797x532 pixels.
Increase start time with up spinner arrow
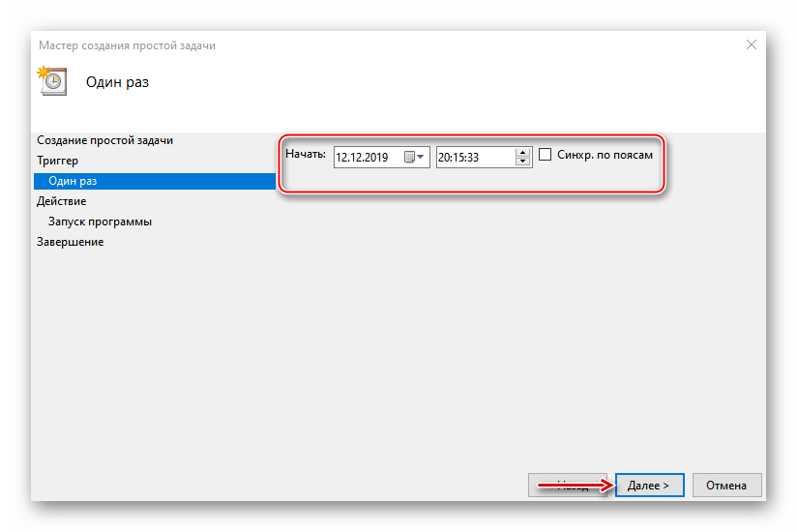(x=523, y=152)
